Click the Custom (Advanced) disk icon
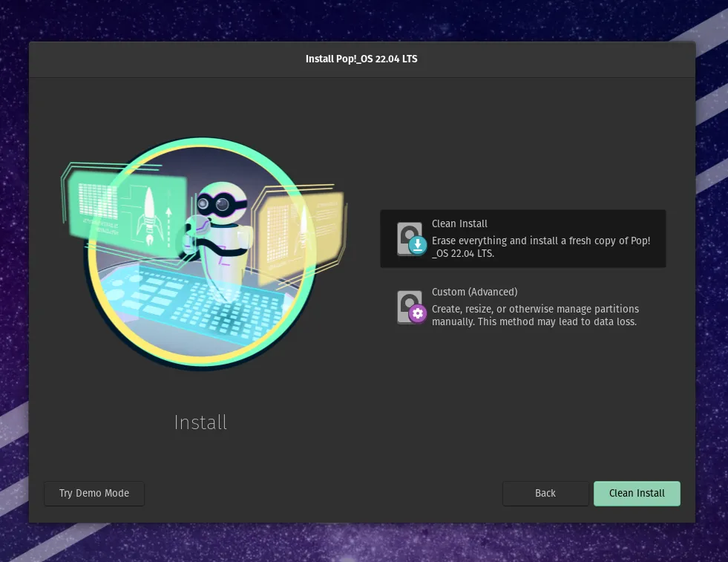Viewport: 728px width, 562px height. 409,306
